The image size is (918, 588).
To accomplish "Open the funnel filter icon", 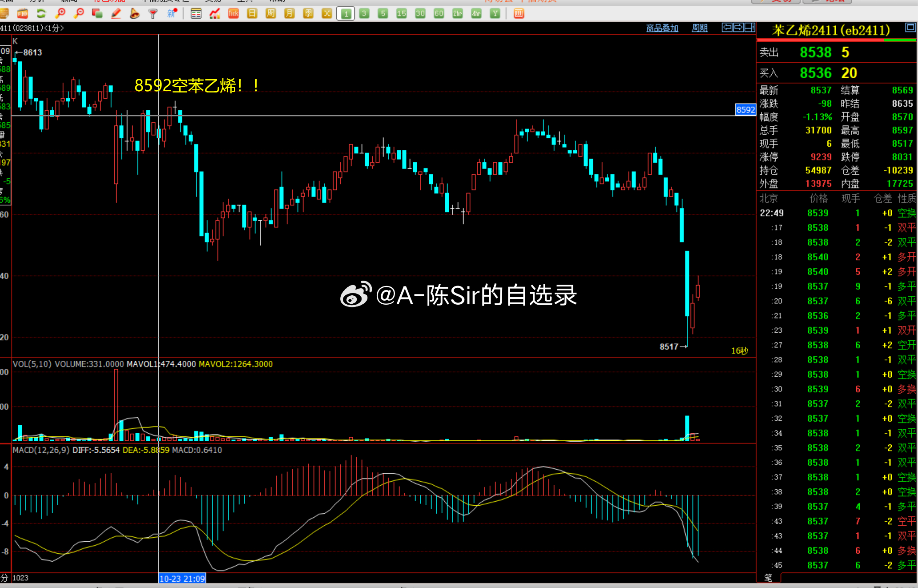I will coord(153,13).
